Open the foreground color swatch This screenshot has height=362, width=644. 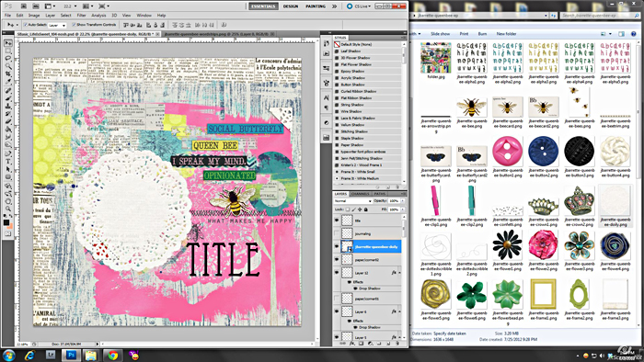(6, 222)
